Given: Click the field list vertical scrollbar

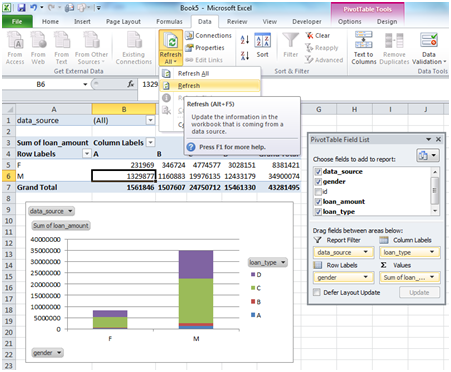Looking at the screenshot, I should coord(434,191).
